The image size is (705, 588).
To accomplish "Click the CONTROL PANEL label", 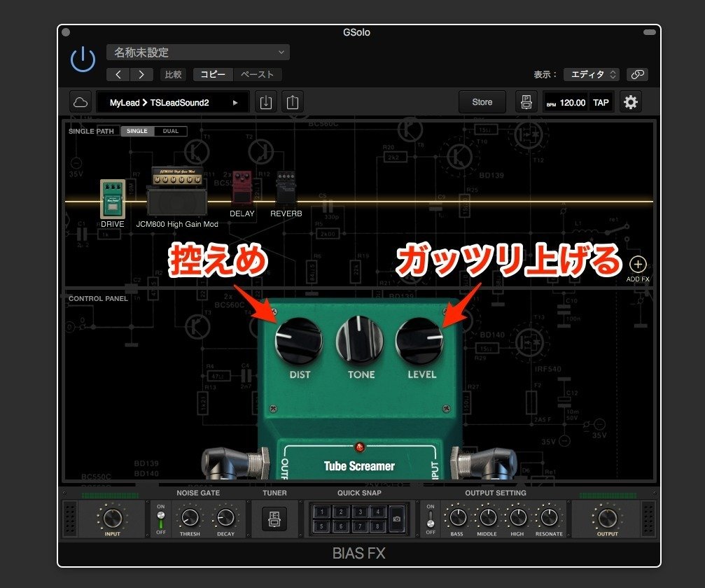I will coord(98,298).
